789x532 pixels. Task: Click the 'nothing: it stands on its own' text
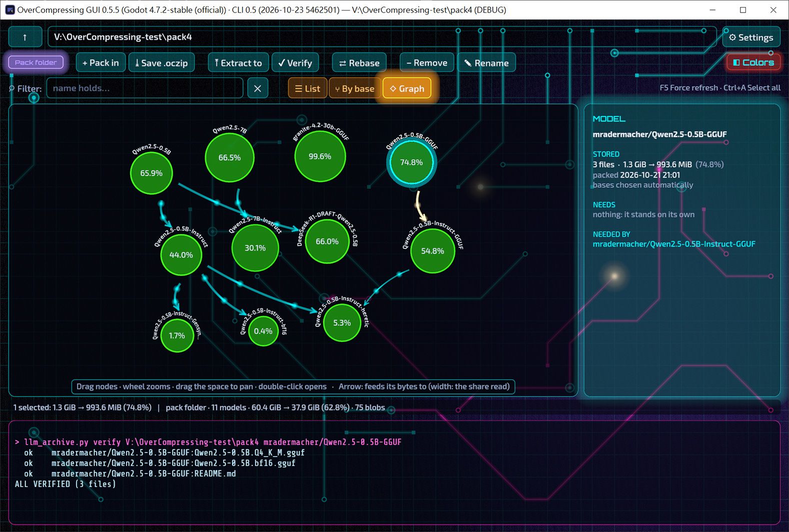[643, 214]
